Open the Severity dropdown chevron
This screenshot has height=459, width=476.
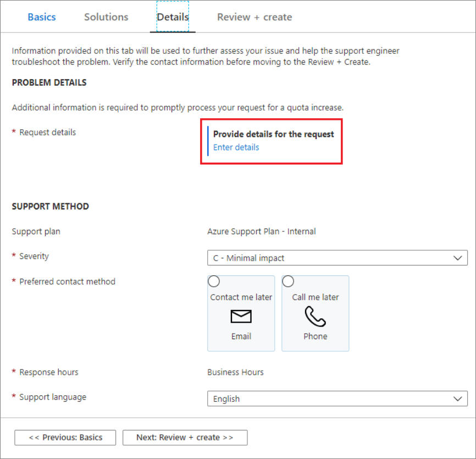point(458,258)
